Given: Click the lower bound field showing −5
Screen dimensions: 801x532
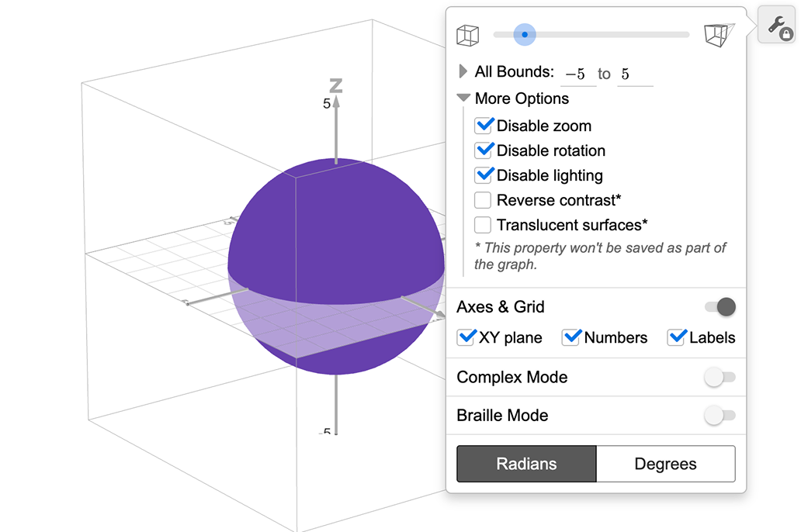Looking at the screenshot, I should pos(577,74).
